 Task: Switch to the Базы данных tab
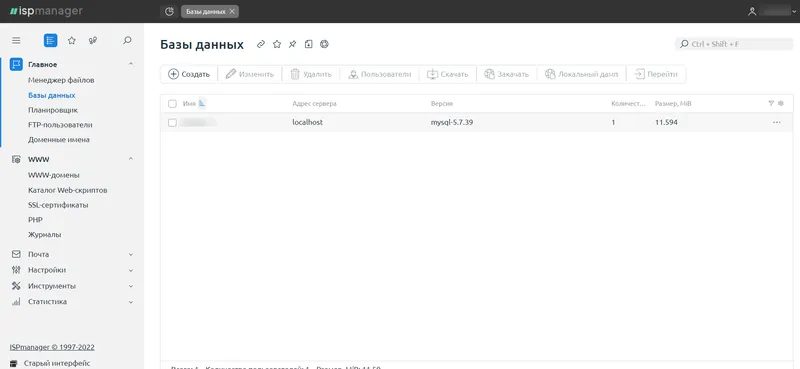click(206, 11)
